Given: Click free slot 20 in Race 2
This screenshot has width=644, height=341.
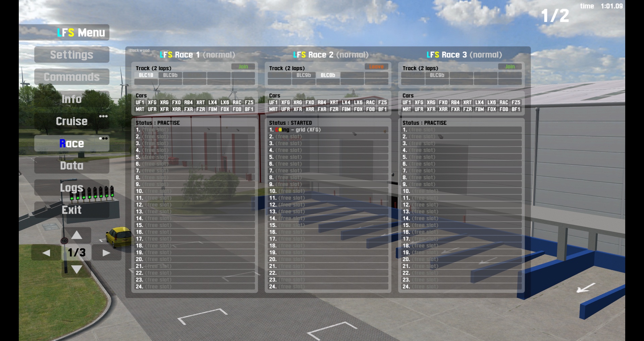Looking at the screenshot, I should (x=328, y=259).
